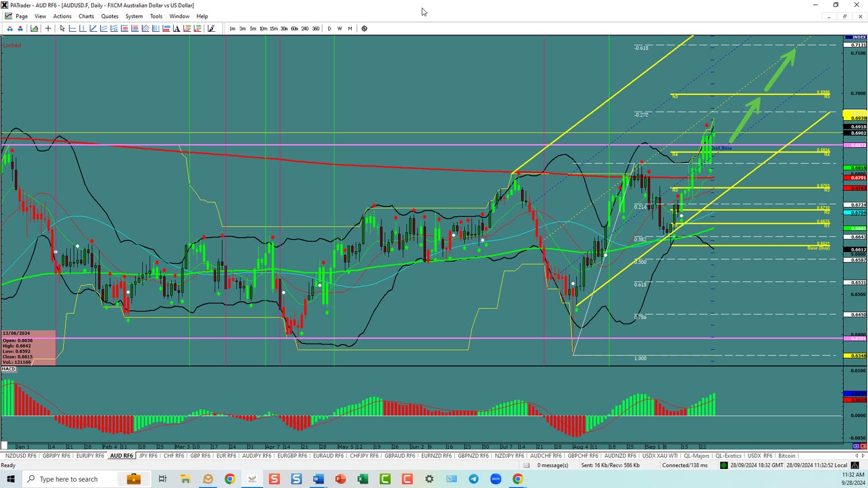Switch to the EURJPY RF6 tab
The height and width of the screenshot is (488, 868).
[x=90, y=456]
